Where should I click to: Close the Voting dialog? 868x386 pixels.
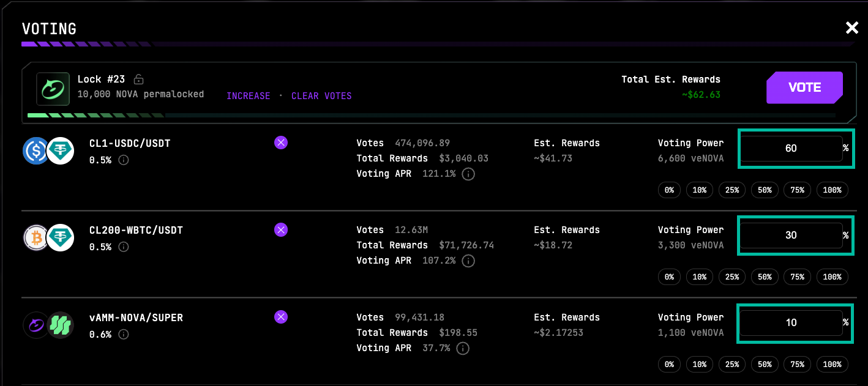[x=851, y=28]
